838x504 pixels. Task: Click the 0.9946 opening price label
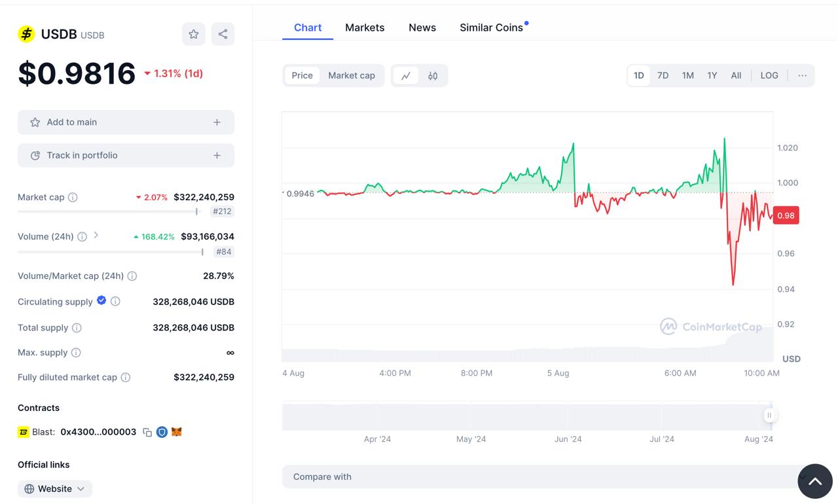[x=301, y=193]
